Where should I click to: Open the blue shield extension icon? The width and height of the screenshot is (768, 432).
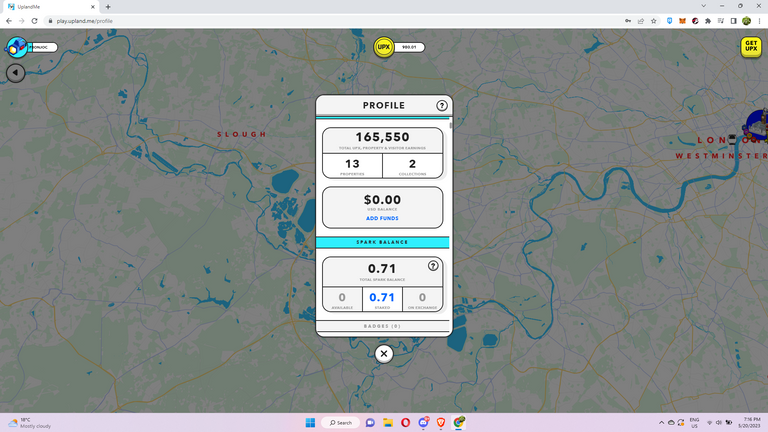coord(670,21)
